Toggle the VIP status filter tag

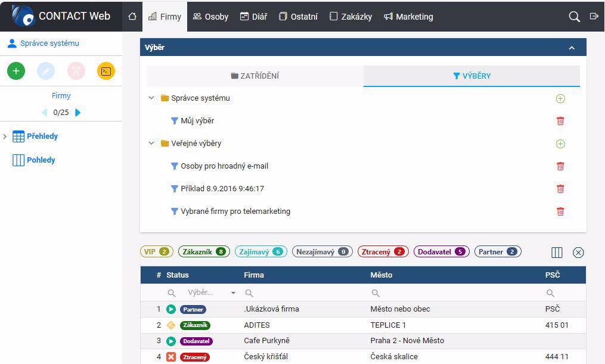[x=157, y=252]
